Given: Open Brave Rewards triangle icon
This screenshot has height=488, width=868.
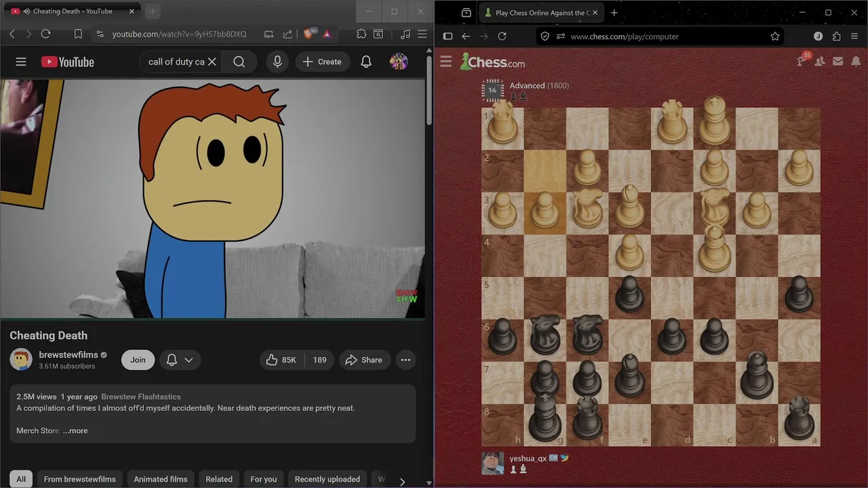Looking at the screenshot, I should point(326,34).
